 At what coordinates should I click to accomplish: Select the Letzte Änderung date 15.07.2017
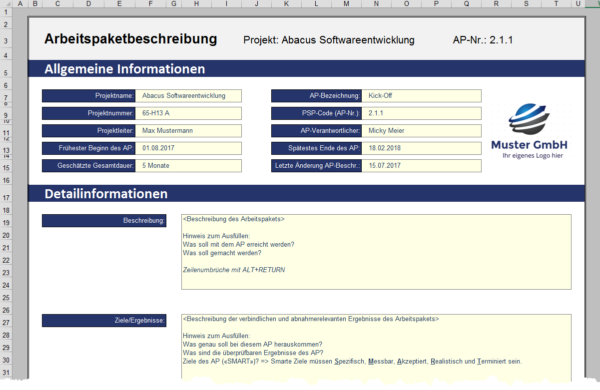pos(421,166)
